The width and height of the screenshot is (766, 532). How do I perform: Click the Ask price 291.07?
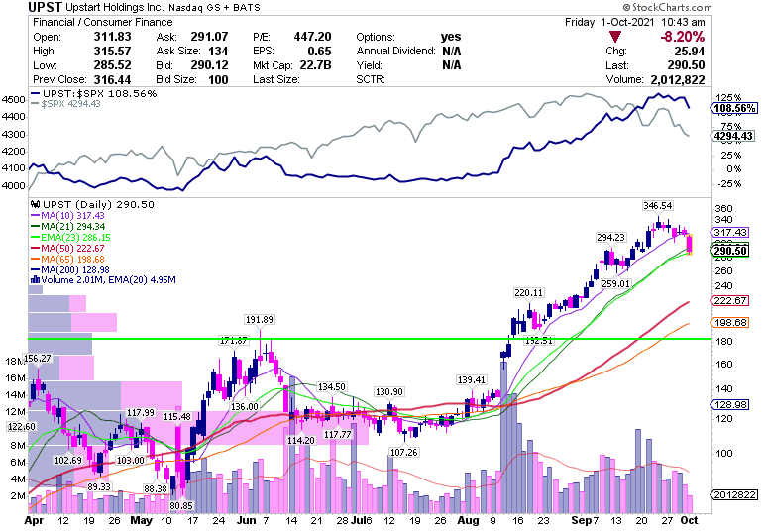click(x=209, y=37)
